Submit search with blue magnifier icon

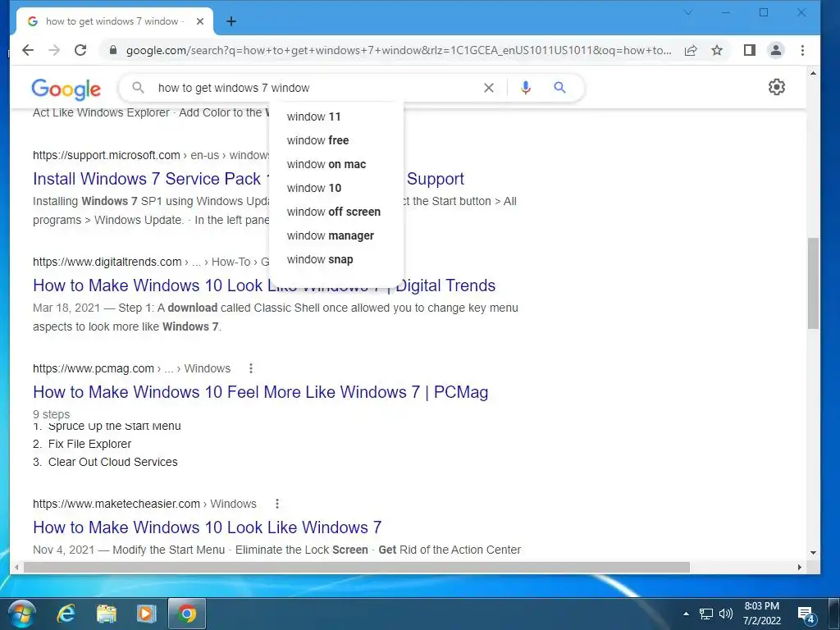pos(559,87)
